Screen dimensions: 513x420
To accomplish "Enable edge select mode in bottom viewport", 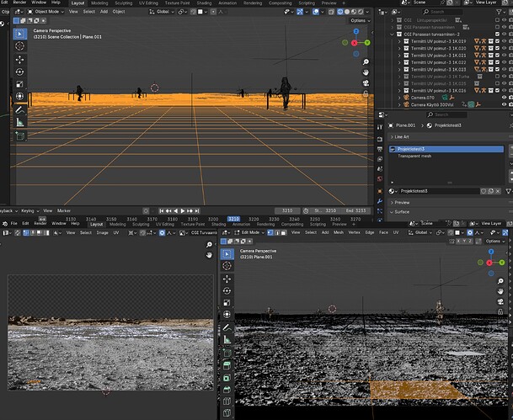I will (x=277, y=232).
